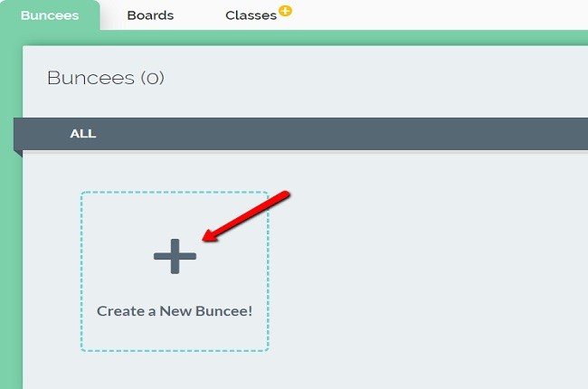Click empty space below the Buncee card
The image size is (588, 389).
pos(175,371)
